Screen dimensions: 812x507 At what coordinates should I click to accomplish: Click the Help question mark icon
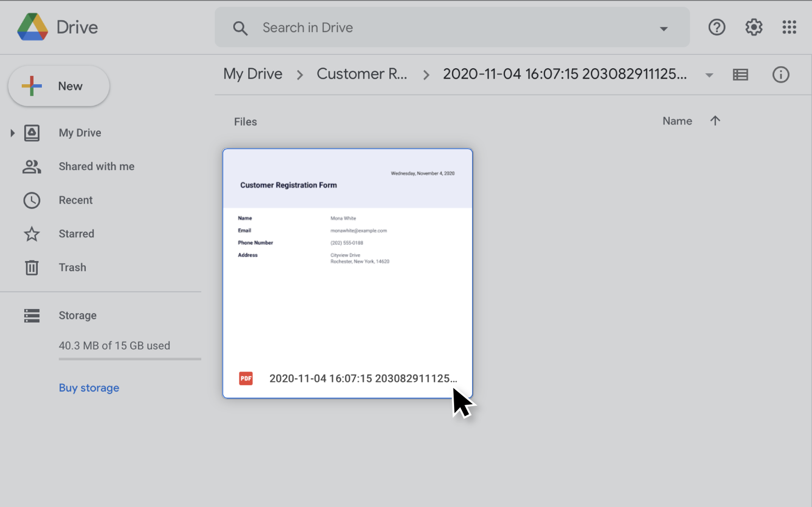(x=716, y=27)
